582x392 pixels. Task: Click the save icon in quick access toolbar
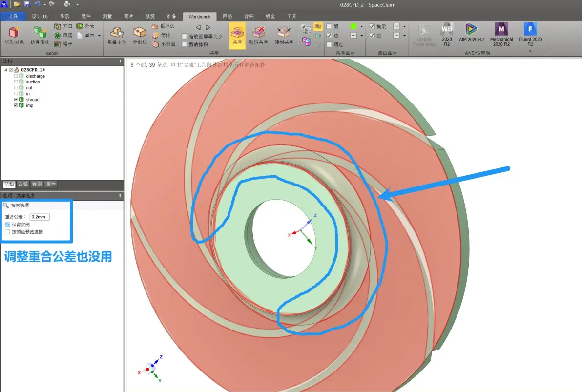click(27, 4)
